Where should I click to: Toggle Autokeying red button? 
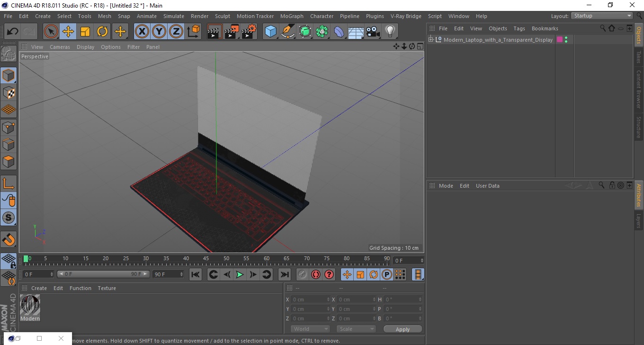click(315, 274)
